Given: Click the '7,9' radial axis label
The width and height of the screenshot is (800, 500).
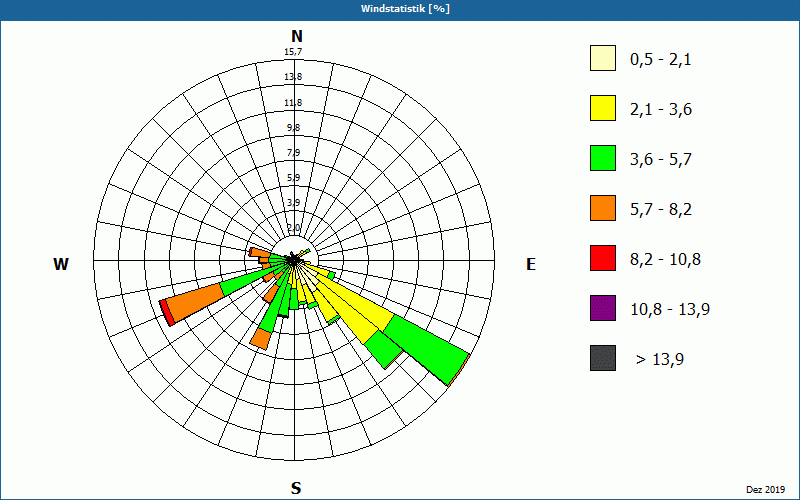Looking at the screenshot, I should coord(293,153).
